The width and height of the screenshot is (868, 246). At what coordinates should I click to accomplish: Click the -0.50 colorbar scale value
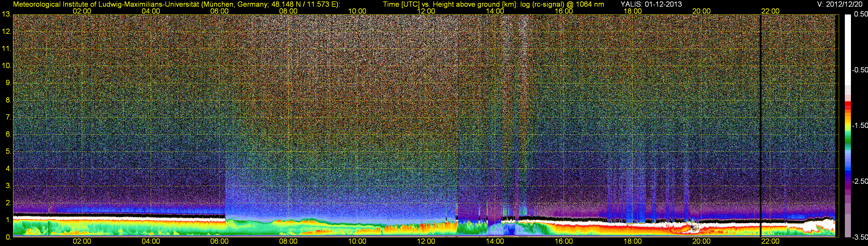tap(860, 70)
